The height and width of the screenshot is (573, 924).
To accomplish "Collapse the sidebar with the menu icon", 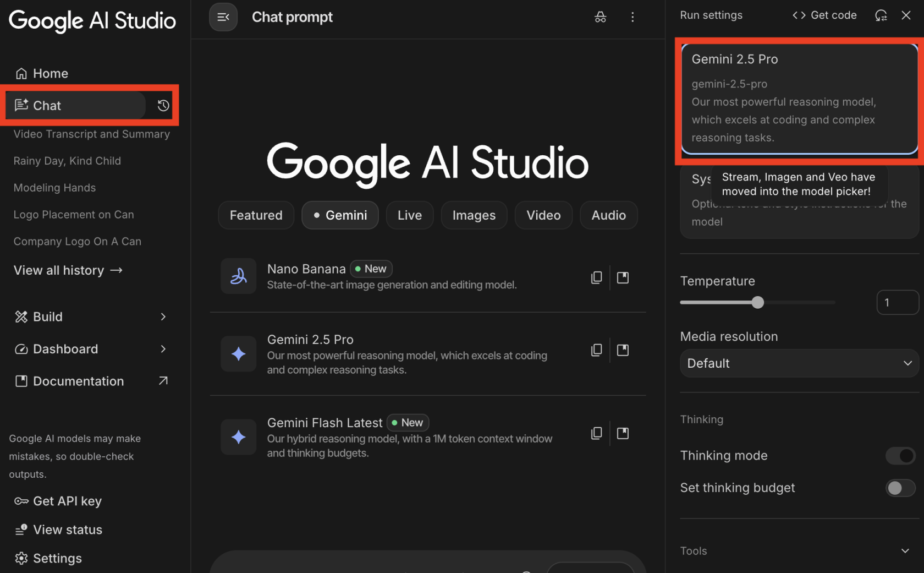I will [x=223, y=17].
